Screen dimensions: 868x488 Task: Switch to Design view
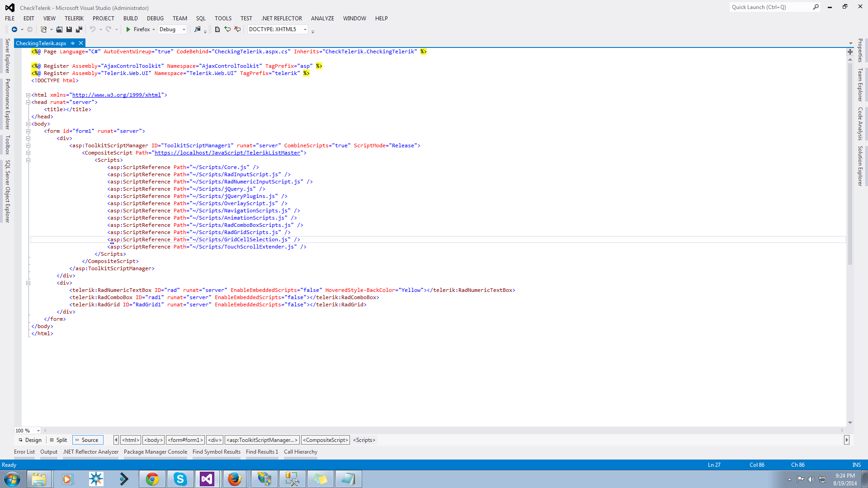point(30,440)
